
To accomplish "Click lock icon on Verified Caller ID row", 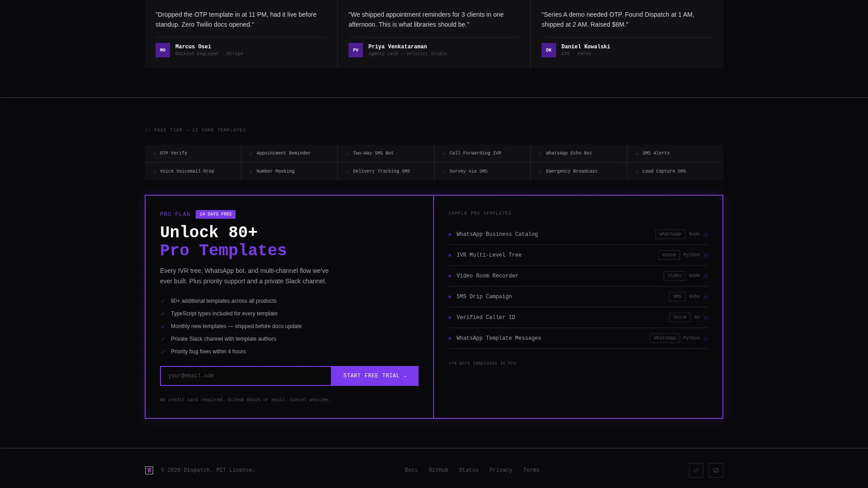I will (x=706, y=318).
